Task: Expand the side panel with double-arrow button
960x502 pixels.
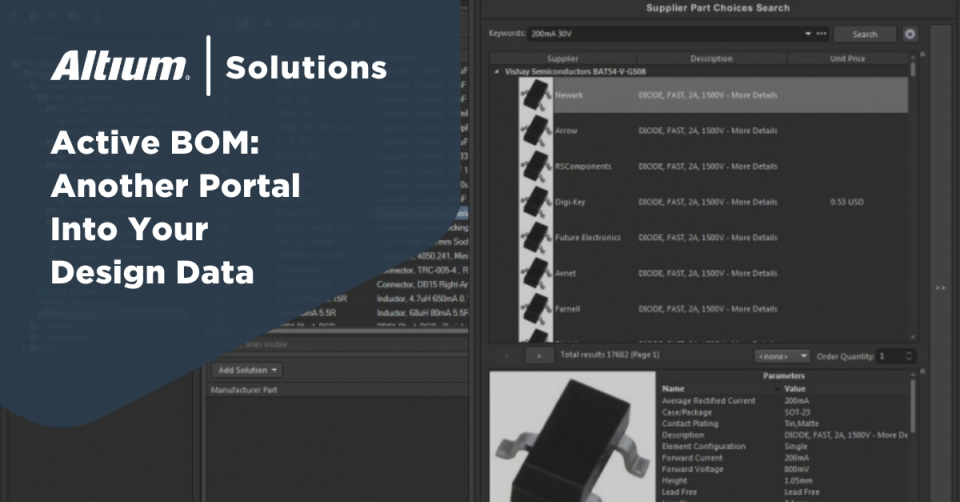Action: [940, 288]
